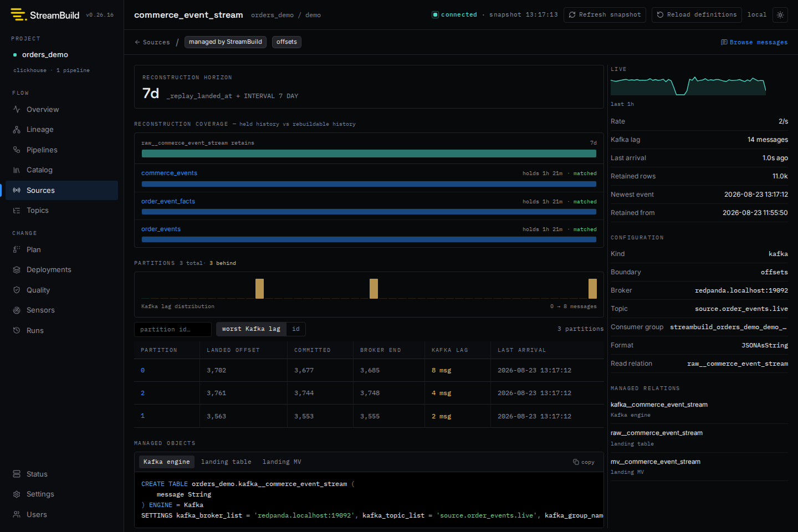
Task: Open the Overview page icon
Action: tap(17, 109)
